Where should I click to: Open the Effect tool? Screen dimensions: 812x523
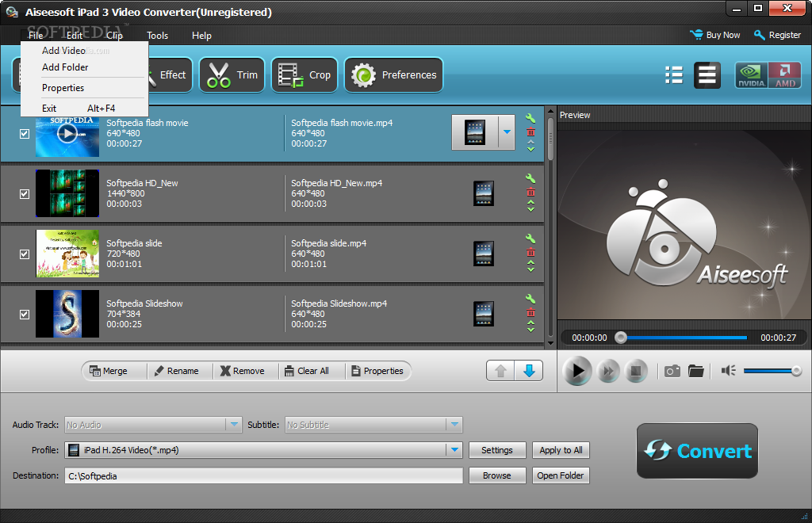pyautogui.click(x=170, y=75)
